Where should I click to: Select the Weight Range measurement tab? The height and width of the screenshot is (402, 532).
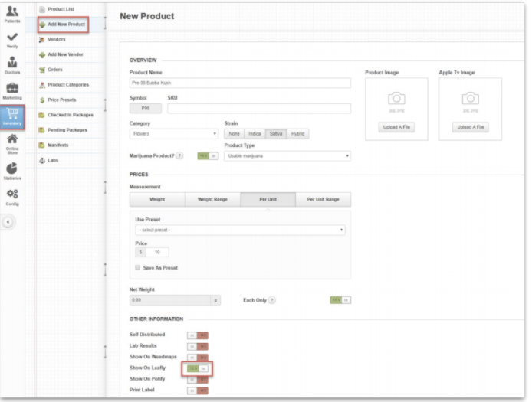213,199
